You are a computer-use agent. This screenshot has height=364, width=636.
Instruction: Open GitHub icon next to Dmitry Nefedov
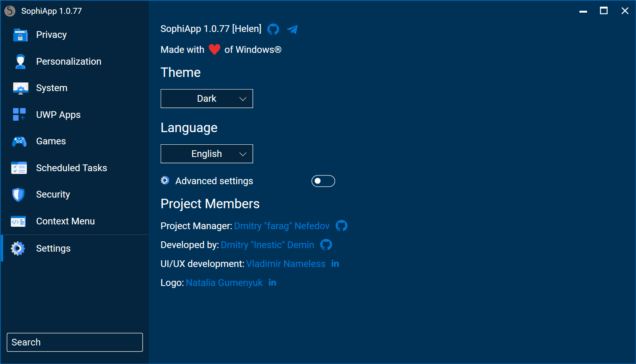pos(341,226)
